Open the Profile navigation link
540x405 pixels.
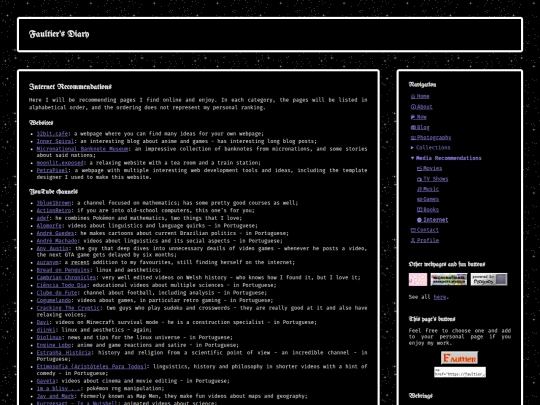click(425, 240)
